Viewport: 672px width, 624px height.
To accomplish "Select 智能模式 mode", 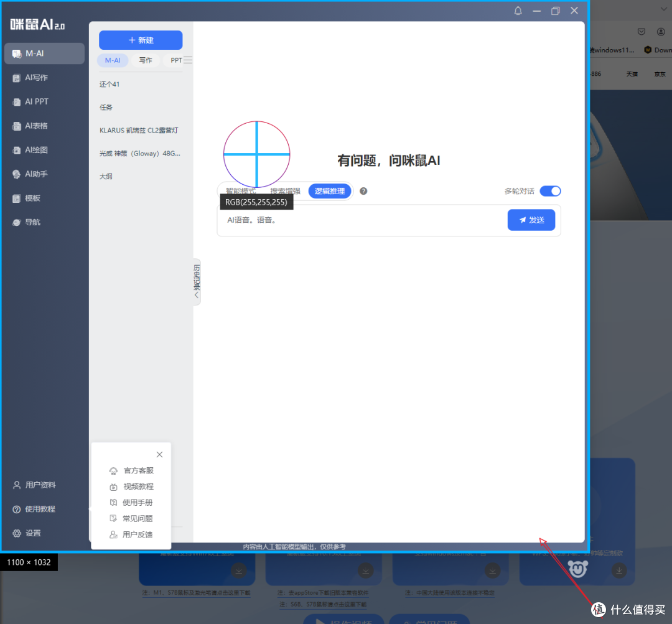I will [x=240, y=191].
